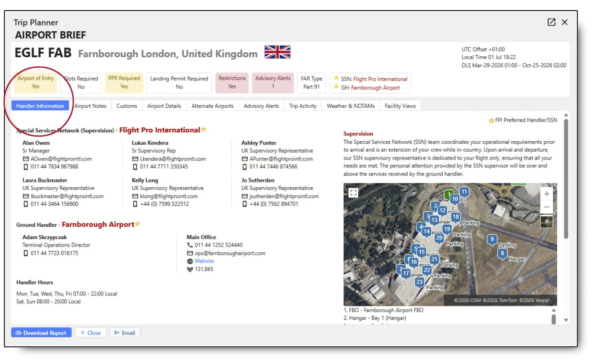Email main office at ops@farnboroughairport.com
This screenshot has width=602, height=364.
[230, 253]
